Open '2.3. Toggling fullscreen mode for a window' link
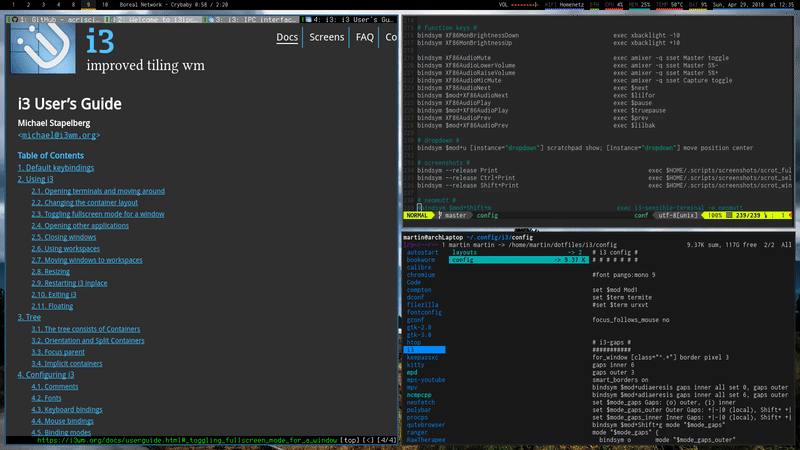 97,214
